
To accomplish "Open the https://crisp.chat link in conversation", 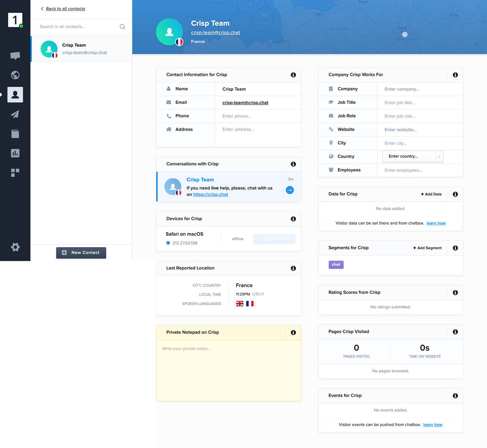I will click(211, 194).
